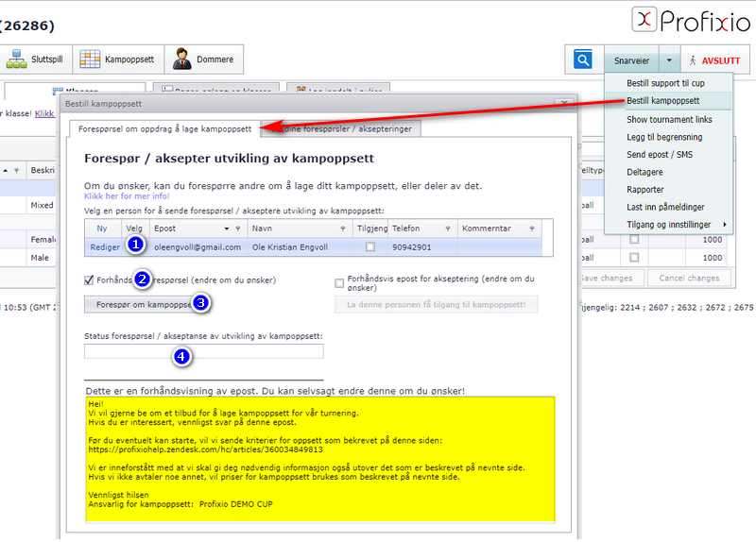
Task: Choose Legg til begrensning
Action: pyautogui.click(x=664, y=137)
